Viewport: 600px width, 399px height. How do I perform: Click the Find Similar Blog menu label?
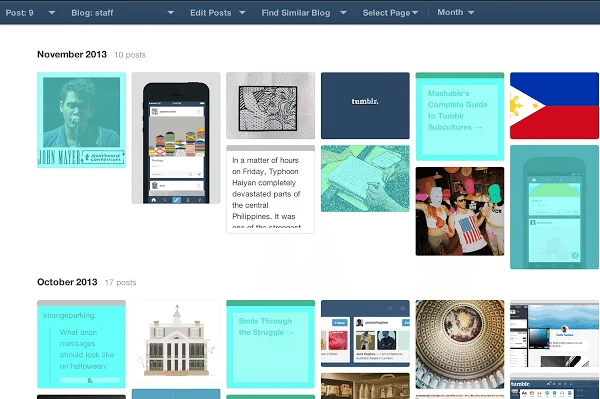[296, 13]
